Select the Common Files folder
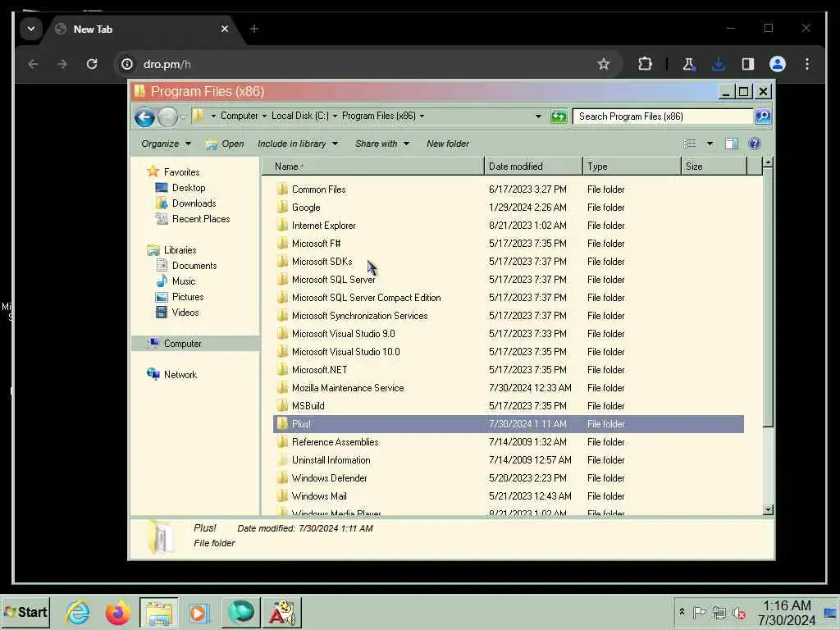This screenshot has height=630, width=840. (508, 189)
